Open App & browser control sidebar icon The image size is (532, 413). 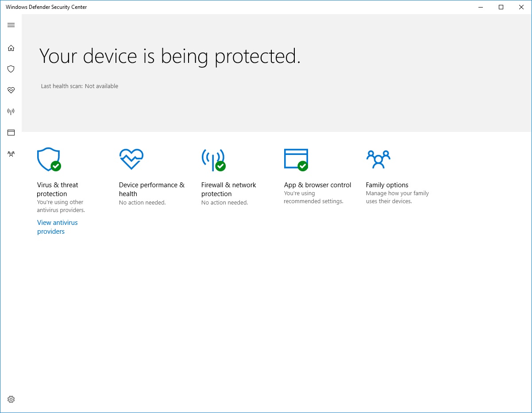coord(11,132)
